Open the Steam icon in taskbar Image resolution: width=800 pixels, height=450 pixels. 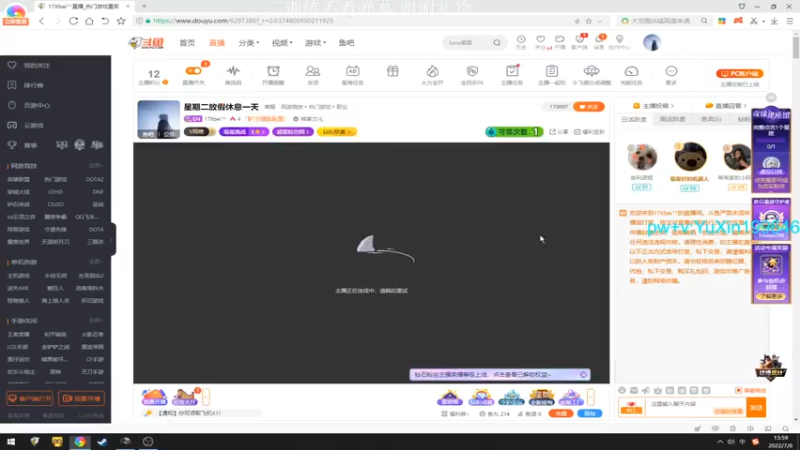click(x=102, y=441)
